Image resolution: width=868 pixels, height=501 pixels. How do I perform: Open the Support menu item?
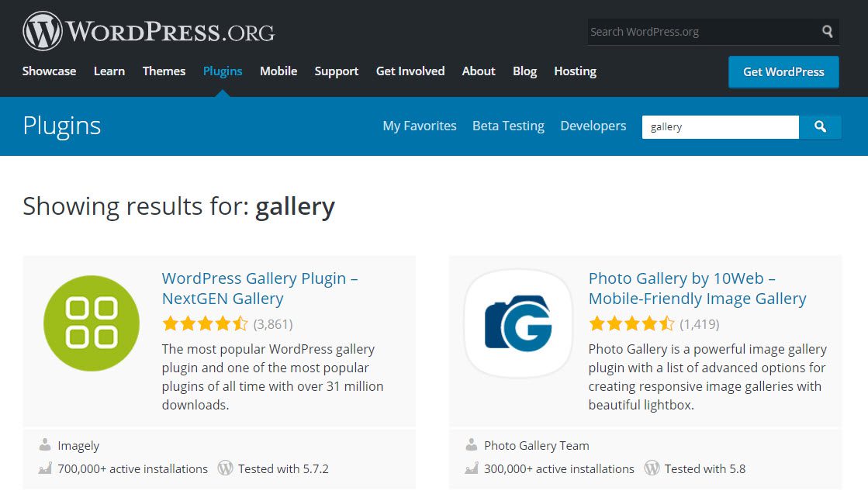(336, 71)
